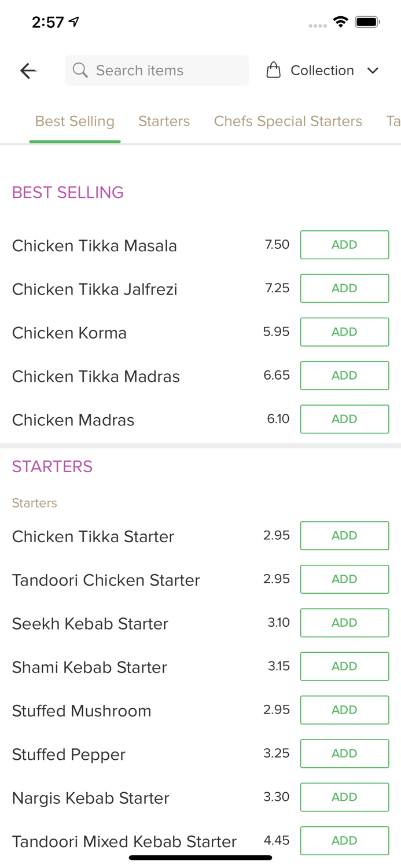Open the Collection order type selector

322,71
